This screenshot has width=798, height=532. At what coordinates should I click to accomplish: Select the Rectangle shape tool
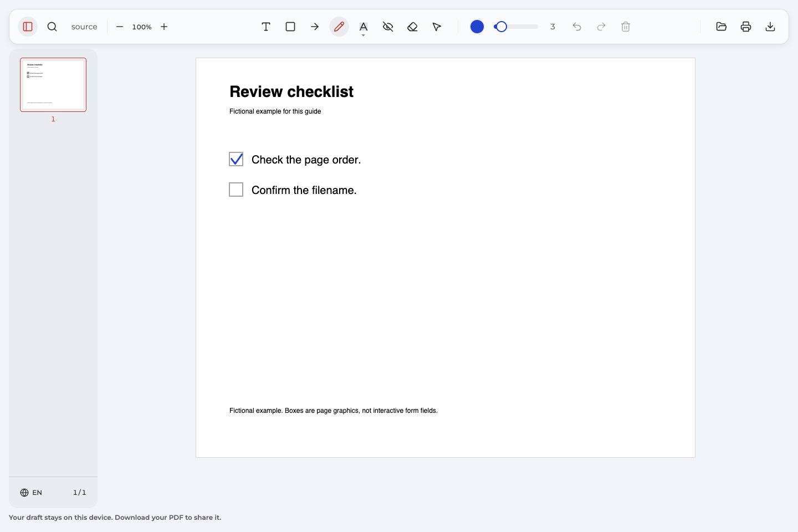[x=290, y=27]
